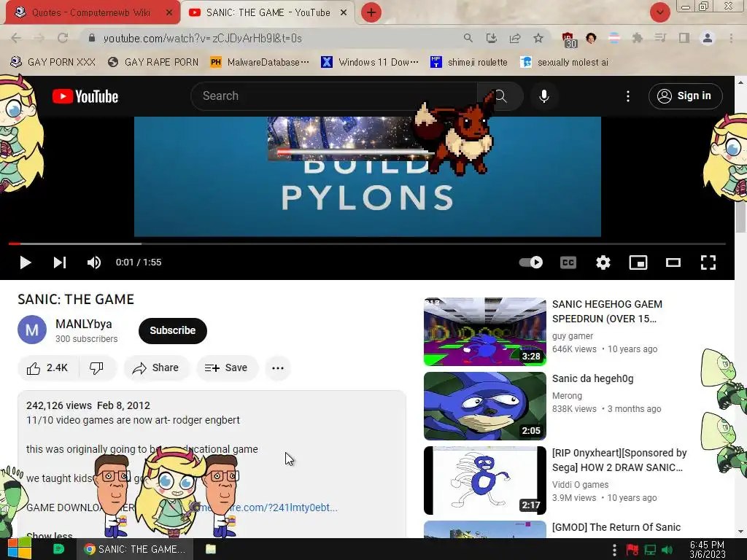Focus the YouTube search field

(333, 96)
